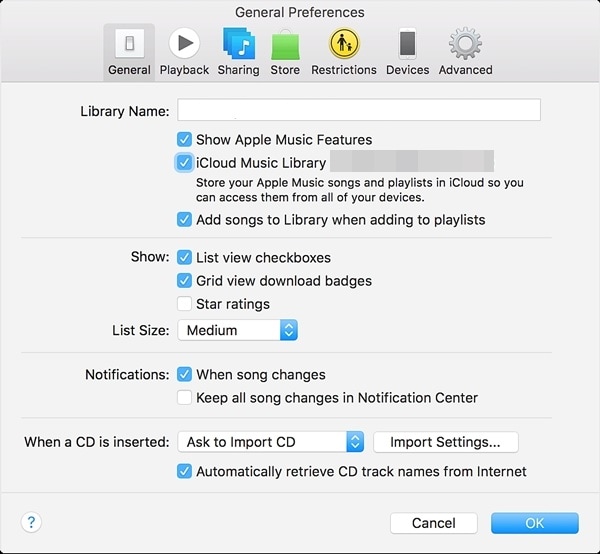Open the Ask to Import CD dropdown
Screen dimensions: 600x554
click(x=271, y=442)
